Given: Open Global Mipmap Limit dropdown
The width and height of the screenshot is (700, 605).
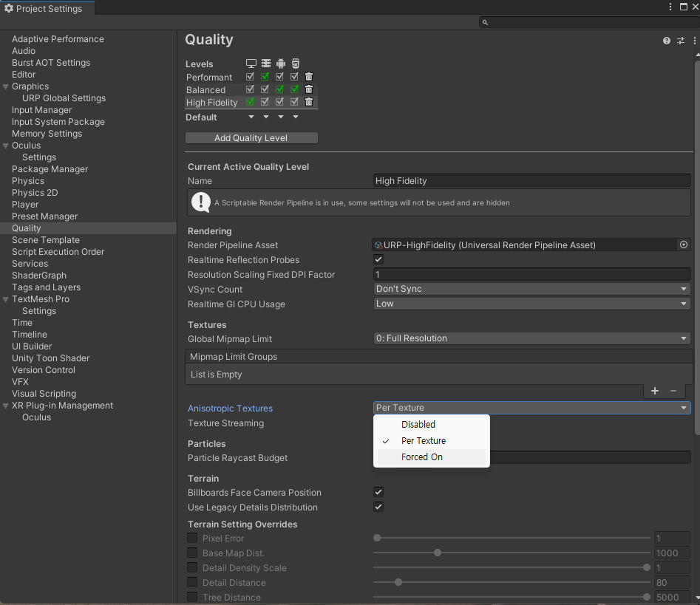Looking at the screenshot, I should (531, 338).
